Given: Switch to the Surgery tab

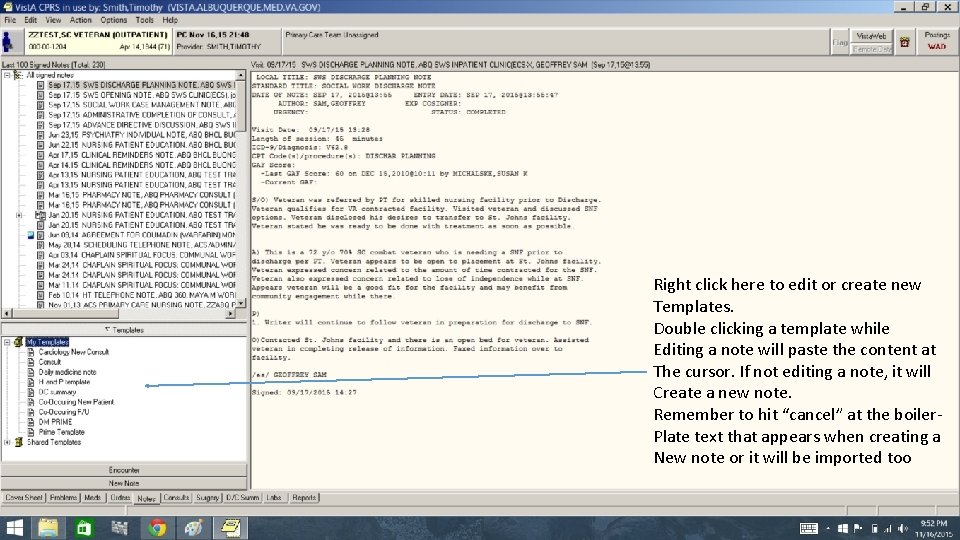Looking at the screenshot, I should [x=208, y=498].
